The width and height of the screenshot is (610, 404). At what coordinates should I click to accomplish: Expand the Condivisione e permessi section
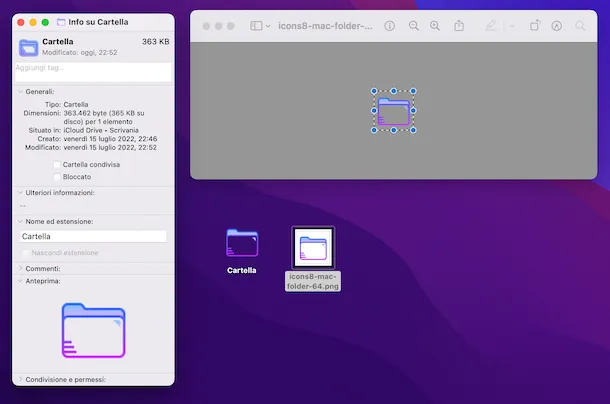[x=20, y=379]
